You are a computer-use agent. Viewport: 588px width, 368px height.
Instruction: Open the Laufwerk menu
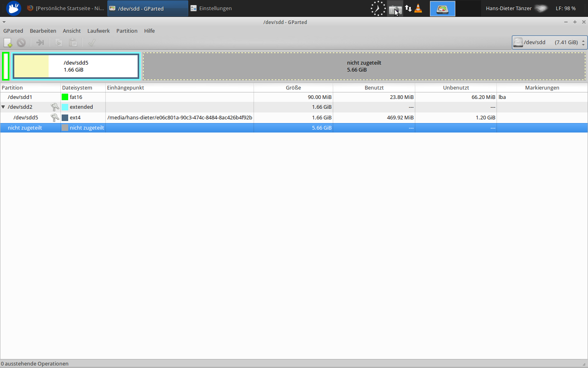[x=98, y=31]
